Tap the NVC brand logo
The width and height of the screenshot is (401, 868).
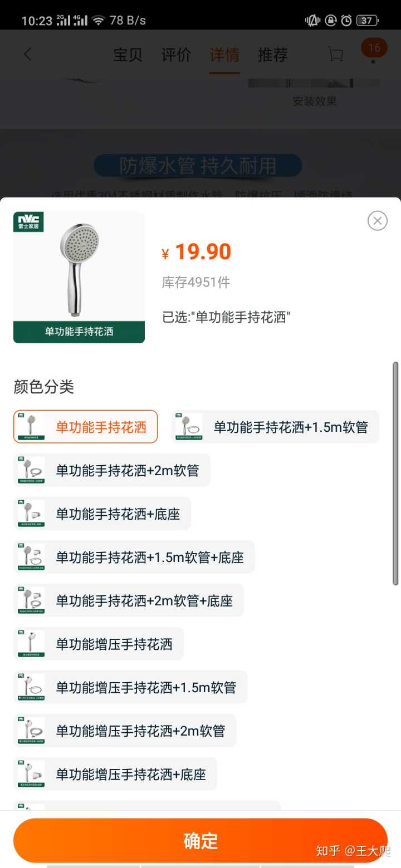[x=28, y=222]
